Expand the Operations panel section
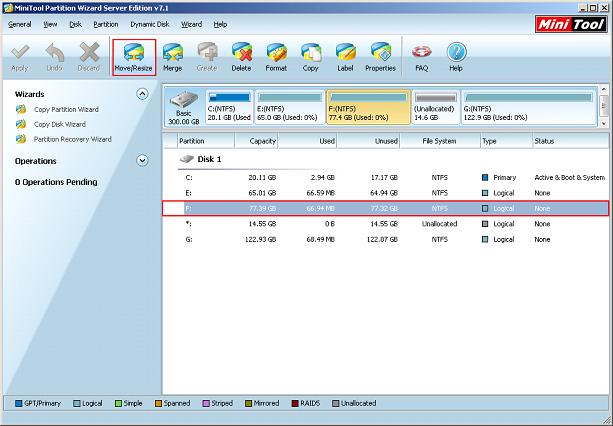The image size is (613, 426). [142, 161]
